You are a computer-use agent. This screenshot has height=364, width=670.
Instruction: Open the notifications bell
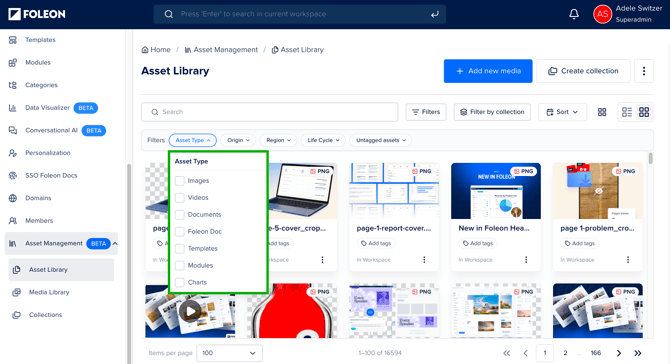[574, 14]
